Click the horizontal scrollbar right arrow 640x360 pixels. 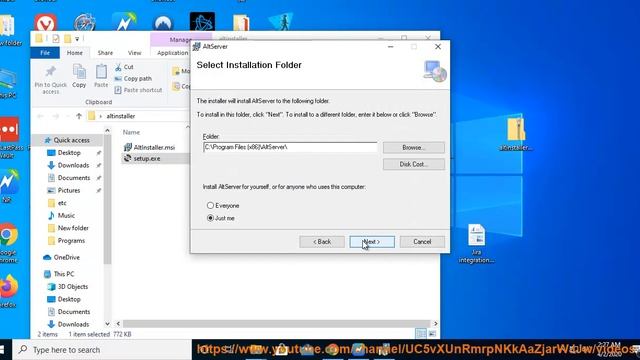[x=436, y=324]
